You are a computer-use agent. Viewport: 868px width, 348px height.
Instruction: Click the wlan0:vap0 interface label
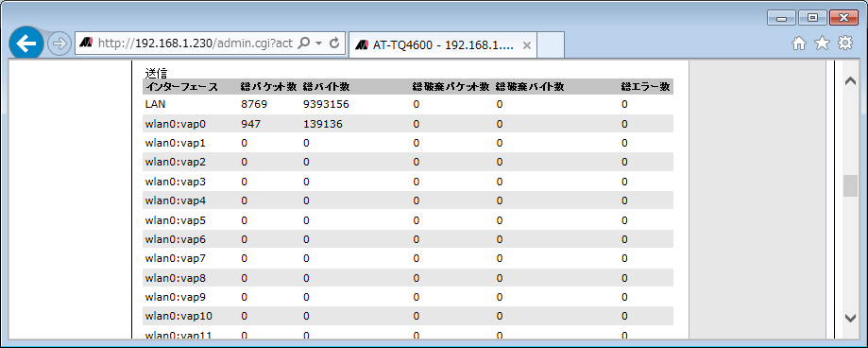pyautogui.click(x=175, y=124)
